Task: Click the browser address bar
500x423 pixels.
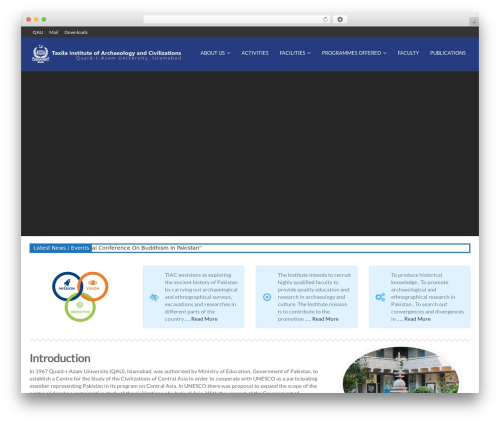Action: click(x=237, y=20)
